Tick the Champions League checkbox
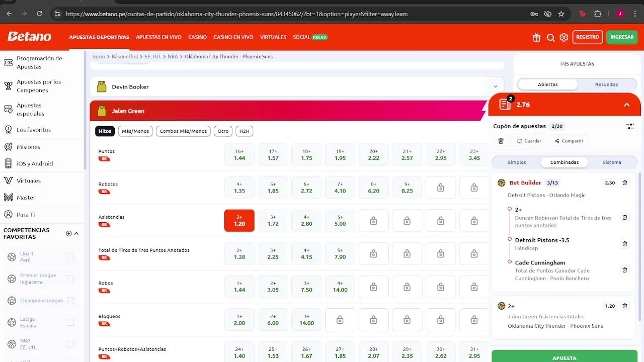The height and width of the screenshot is (362, 644). point(70,300)
